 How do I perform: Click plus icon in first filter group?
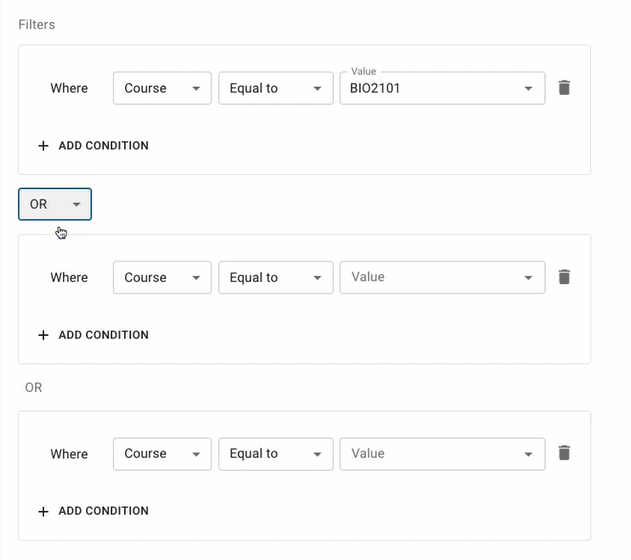click(43, 146)
